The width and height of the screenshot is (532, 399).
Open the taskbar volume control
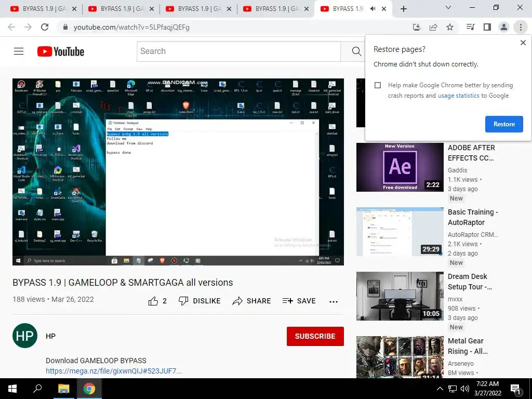465,389
